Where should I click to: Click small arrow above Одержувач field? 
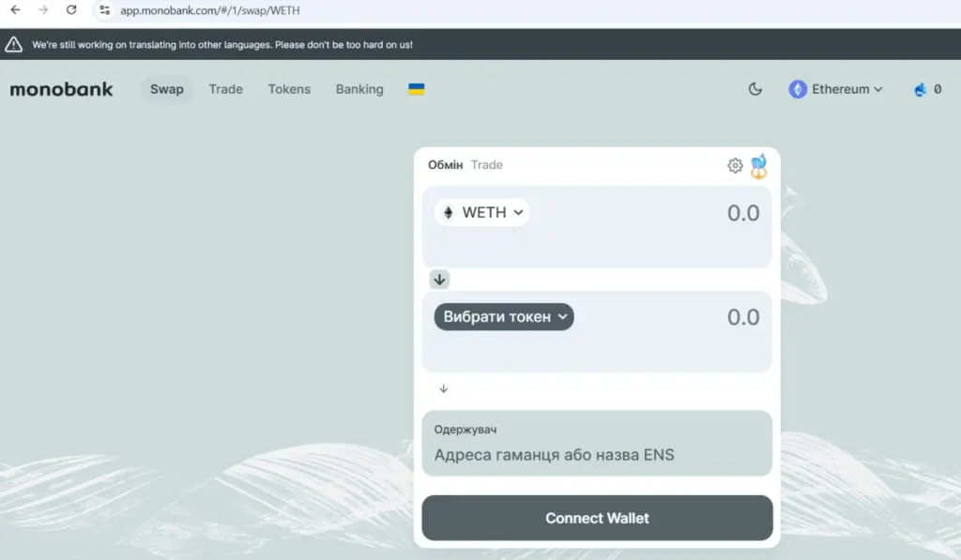(444, 388)
